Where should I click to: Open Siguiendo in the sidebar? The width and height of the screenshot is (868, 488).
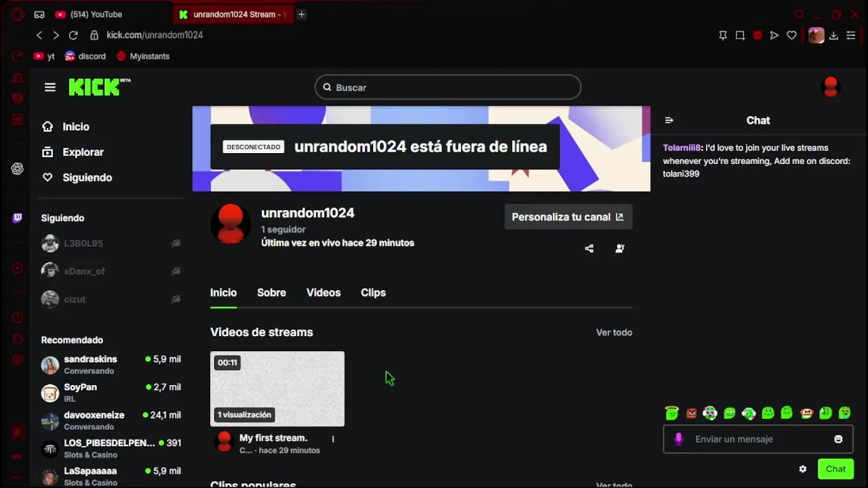(77, 178)
